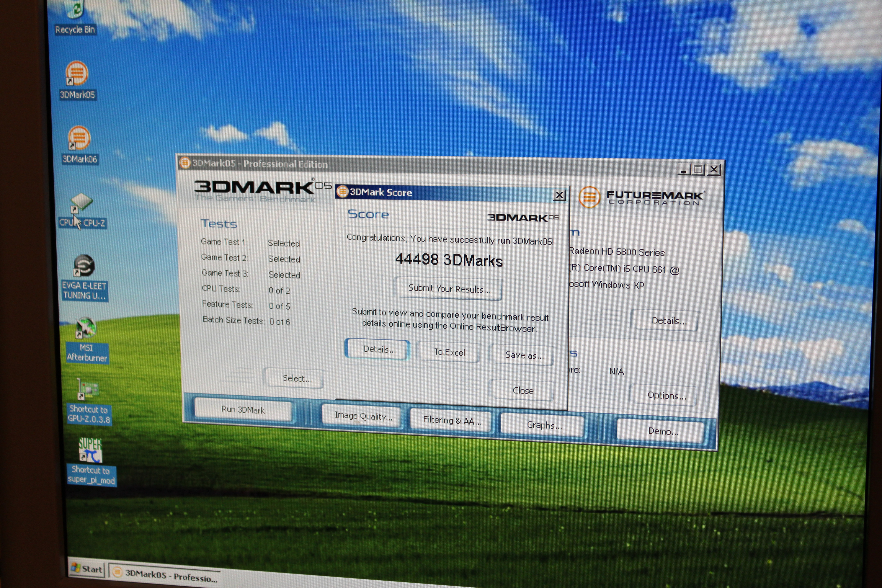This screenshot has height=588, width=882.
Task: Click the Game Test 2 label
Action: click(x=224, y=258)
